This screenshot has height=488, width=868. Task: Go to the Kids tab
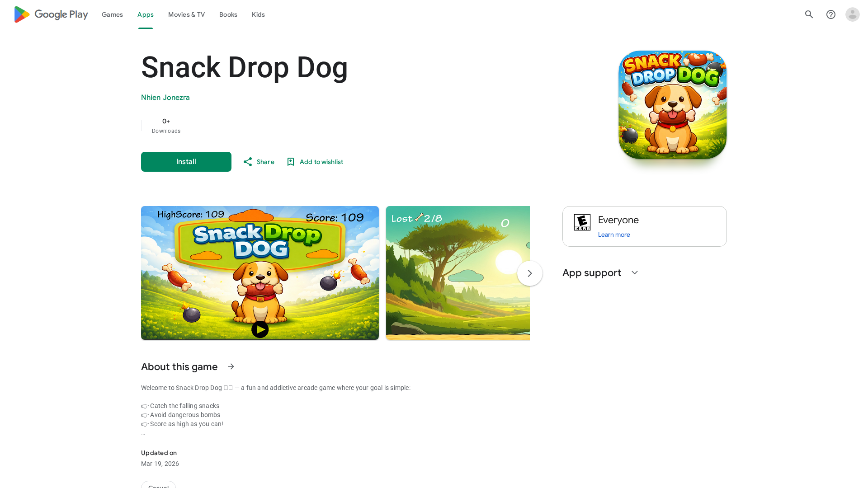pos(258,14)
